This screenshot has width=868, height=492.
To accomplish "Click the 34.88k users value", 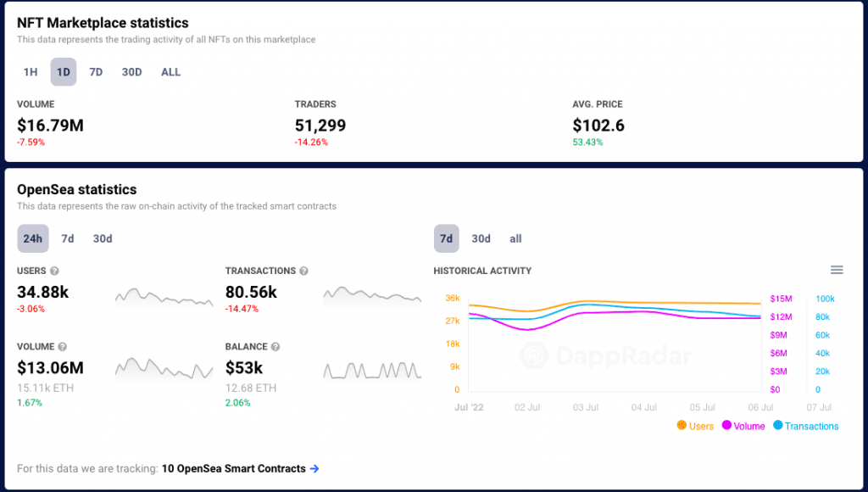I will coord(42,292).
